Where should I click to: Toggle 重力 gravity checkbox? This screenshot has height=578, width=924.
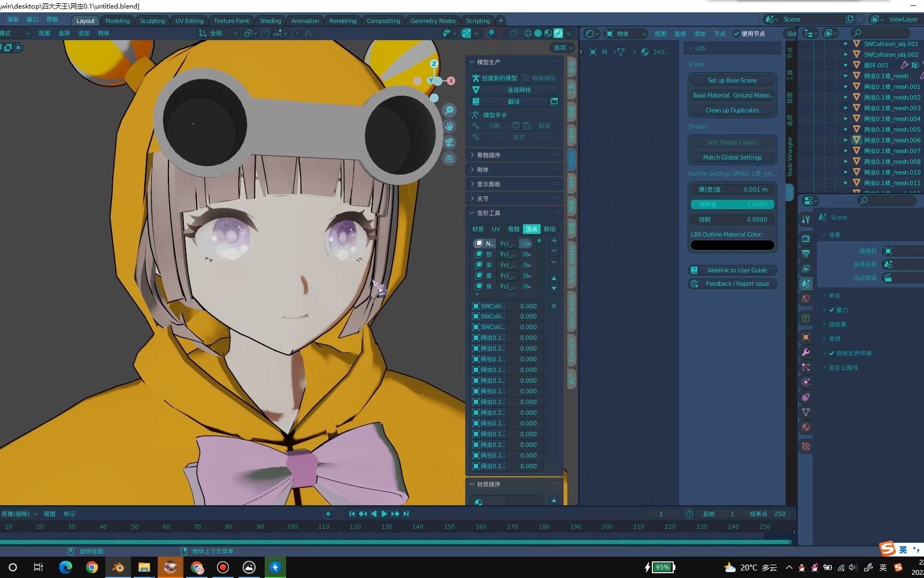pyautogui.click(x=831, y=310)
